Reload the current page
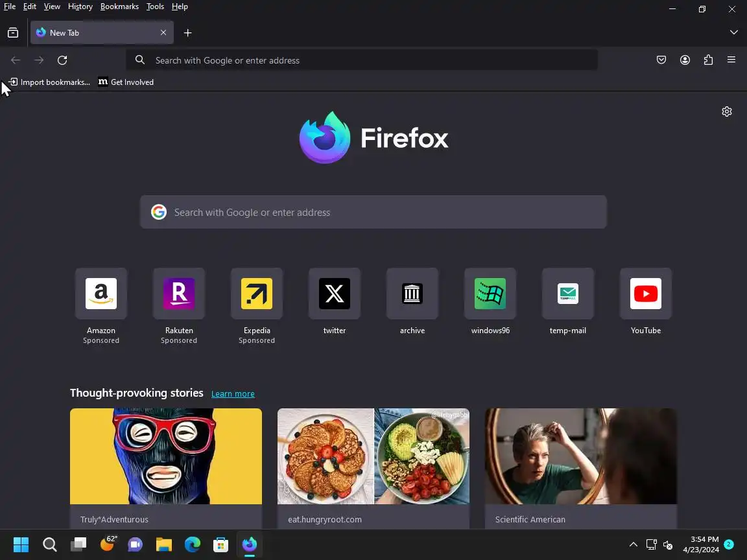Image resolution: width=747 pixels, height=560 pixels. (x=62, y=60)
